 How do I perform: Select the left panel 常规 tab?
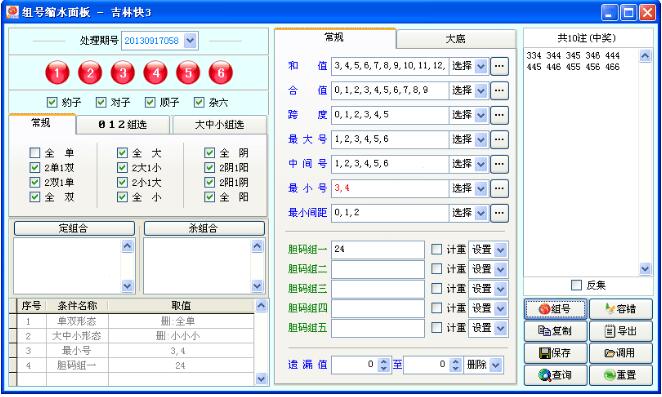[41, 123]
